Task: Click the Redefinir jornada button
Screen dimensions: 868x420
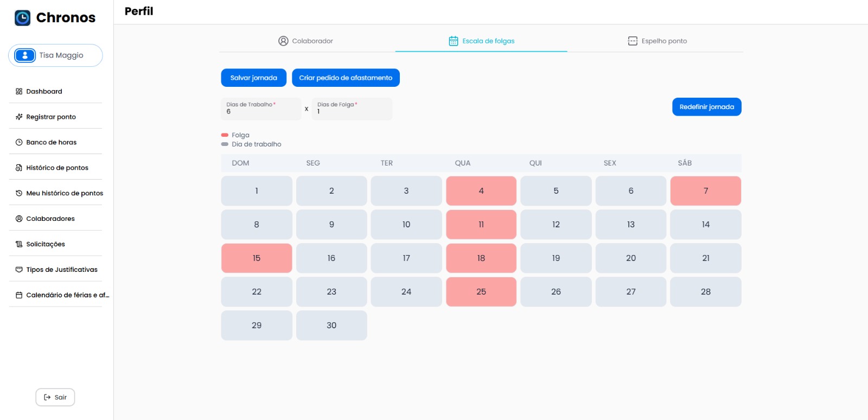Action: point(706,107)
